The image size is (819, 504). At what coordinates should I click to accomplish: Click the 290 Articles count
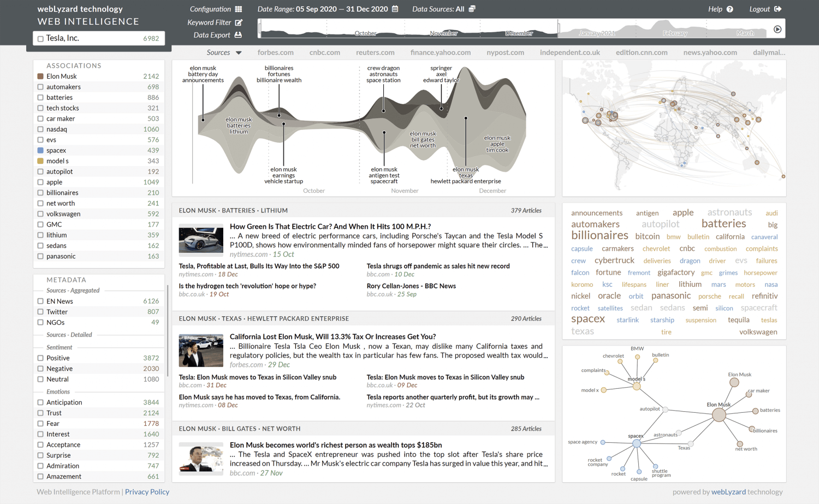click(526, 318)
